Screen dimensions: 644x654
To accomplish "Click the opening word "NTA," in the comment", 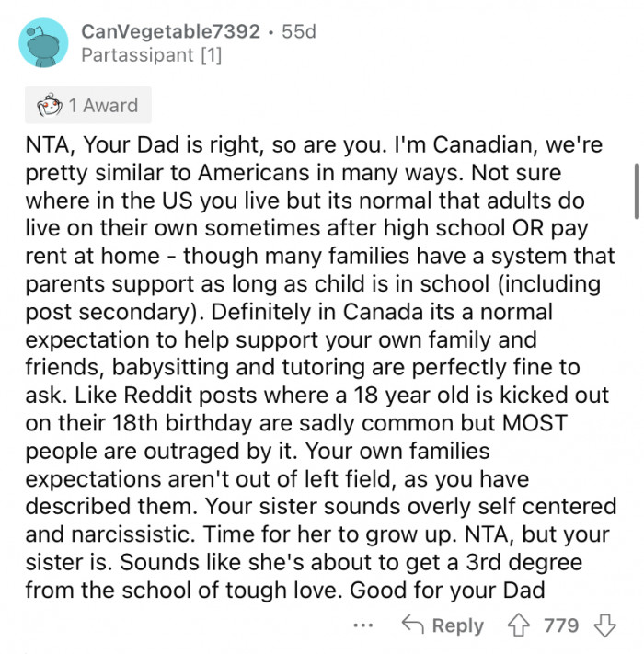I will pyautogui.click(x=51, y=147).
